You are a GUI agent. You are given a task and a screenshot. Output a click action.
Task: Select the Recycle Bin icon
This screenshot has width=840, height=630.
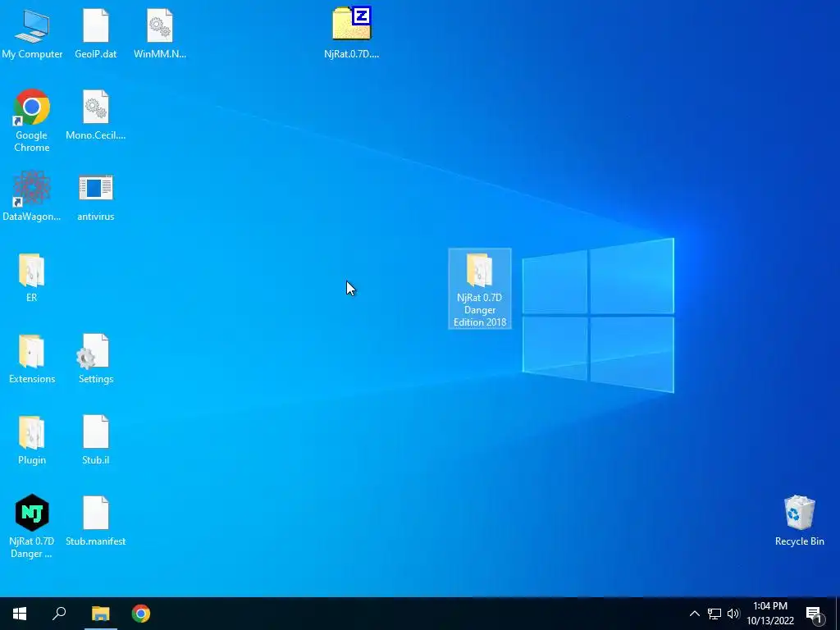(799, 521)
